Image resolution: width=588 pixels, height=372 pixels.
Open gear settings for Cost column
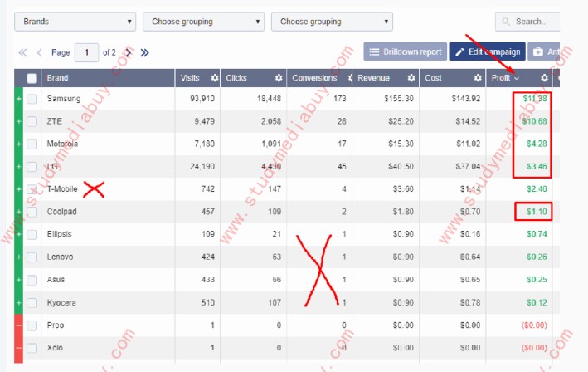point(478,78)
